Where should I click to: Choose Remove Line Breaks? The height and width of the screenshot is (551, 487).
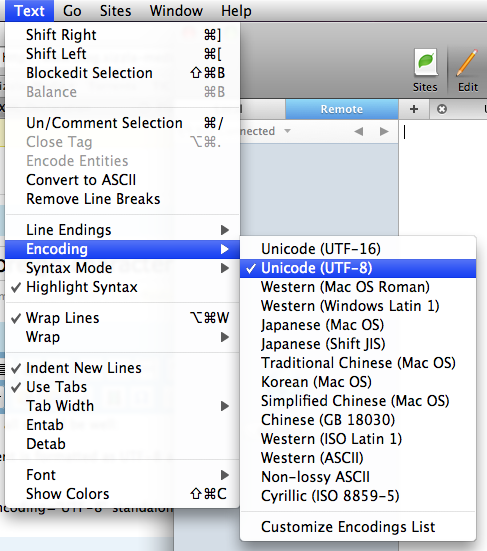tap(122, 199)
